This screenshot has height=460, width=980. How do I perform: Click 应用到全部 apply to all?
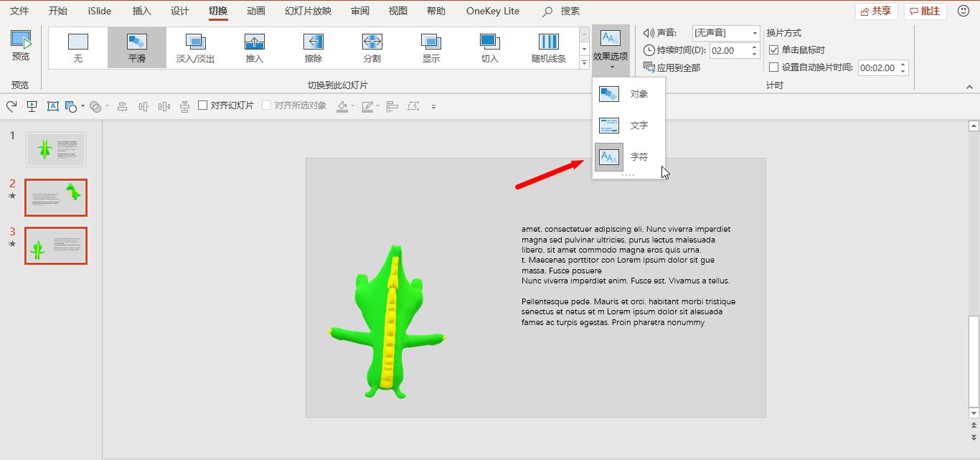pyautogui.click(x=672, y=67)
